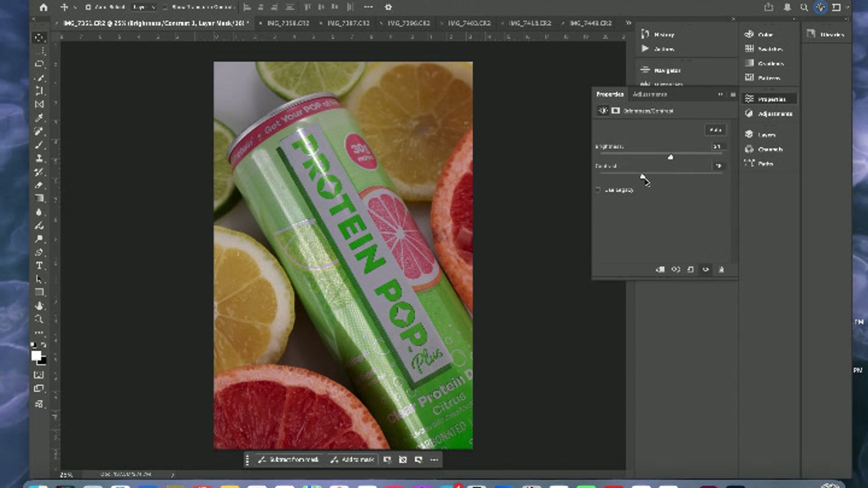Click the foreground color swatch
Screen dimensions: 868x488
(36, 355)
